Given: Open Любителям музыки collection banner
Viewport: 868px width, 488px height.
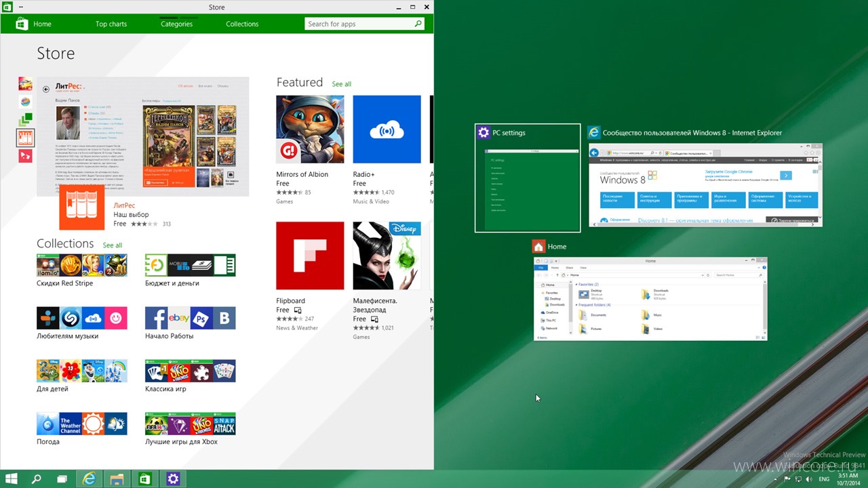Looking at the screenshot, I should pos(82,318).
